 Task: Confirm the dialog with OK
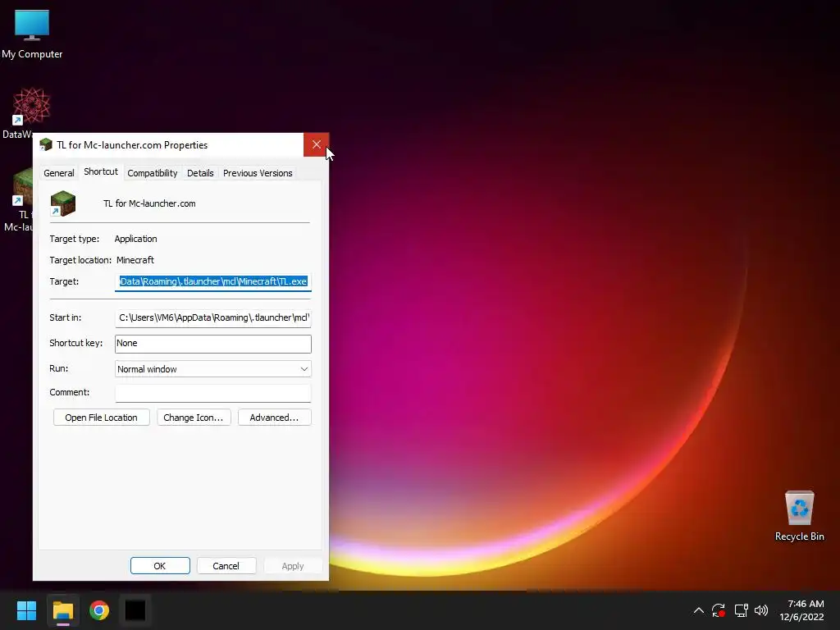(x=160, y=566)
